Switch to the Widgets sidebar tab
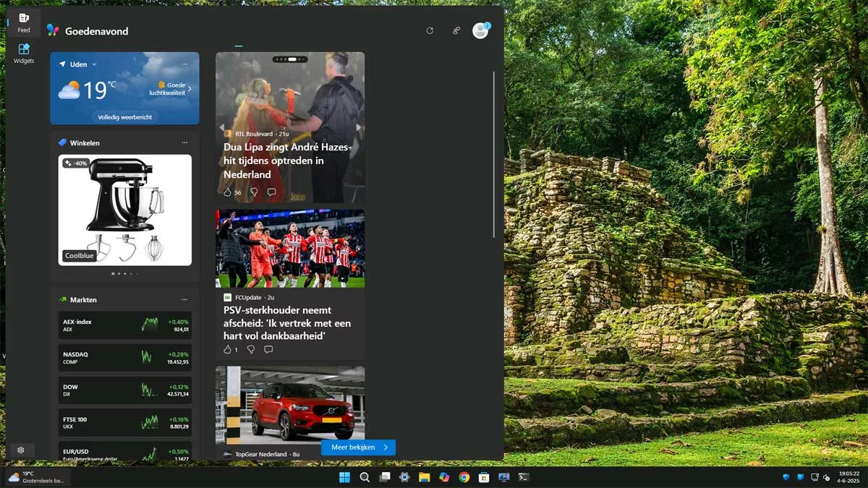Screen dimensions: 868x488 point(23,52)
